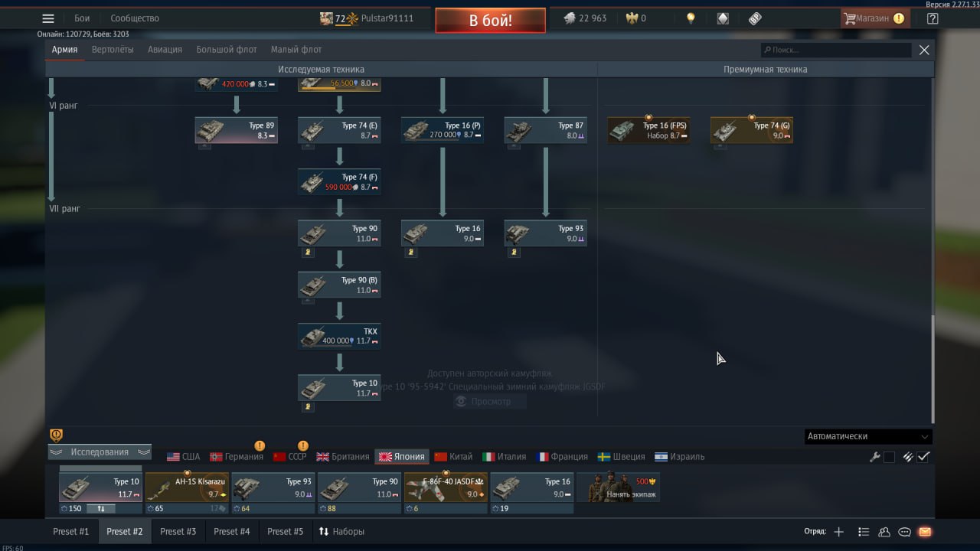Select the Type 16 in the research tree
The image size is (980, 551).
[443, 233]
